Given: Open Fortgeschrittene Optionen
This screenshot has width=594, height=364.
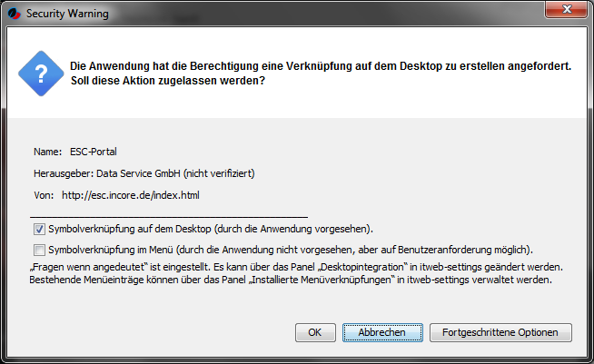Looking at the screenshot, I should coord(500,332).
